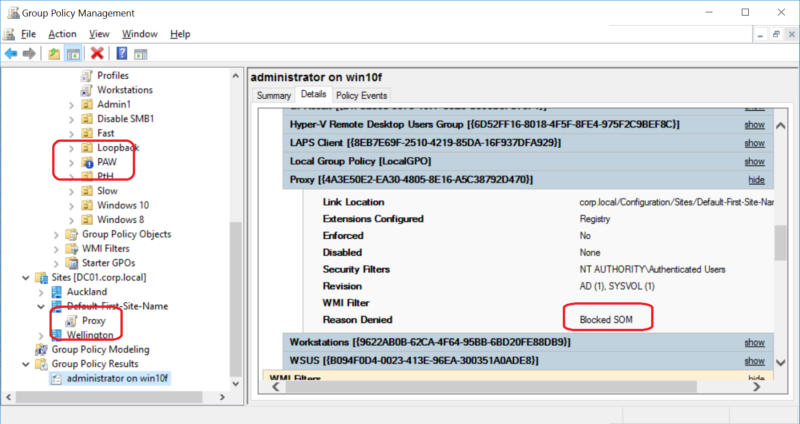Click hide link for Proxy GPO
This screenshot has width=800, height=424.
click(756, 179)
